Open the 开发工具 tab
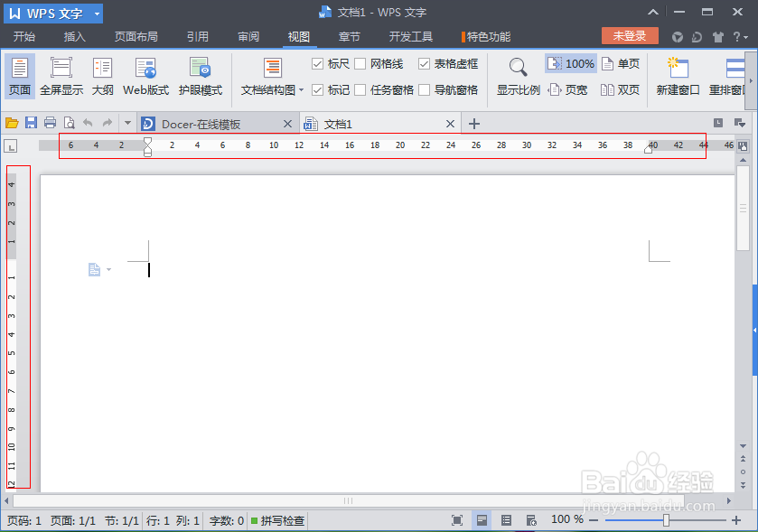Screen dimensions: 758x532 411,37
